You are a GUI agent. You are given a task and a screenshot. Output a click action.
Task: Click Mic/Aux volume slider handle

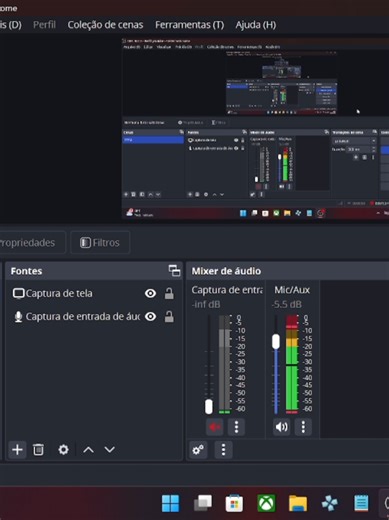click(x=276, y=342)
